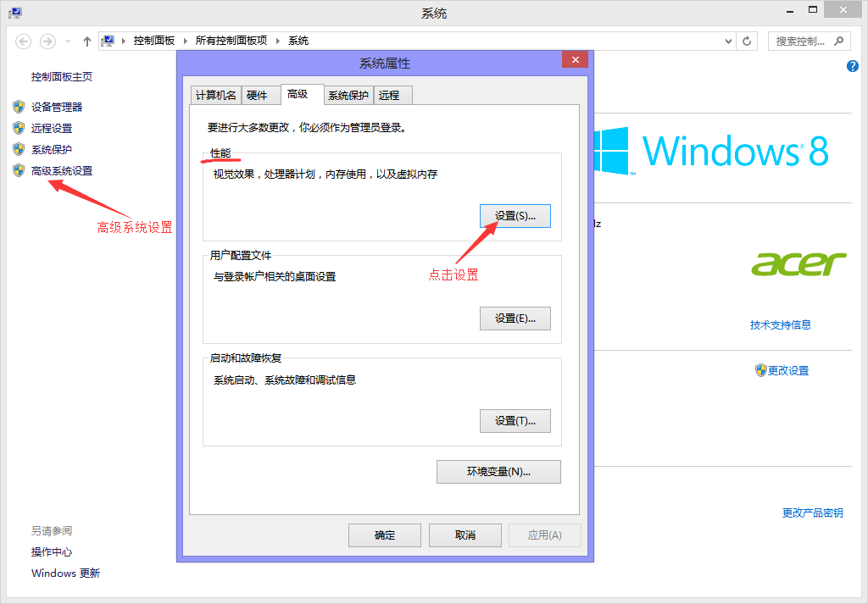Refresh the System window
868x604 pixels.
coord(747,41)
